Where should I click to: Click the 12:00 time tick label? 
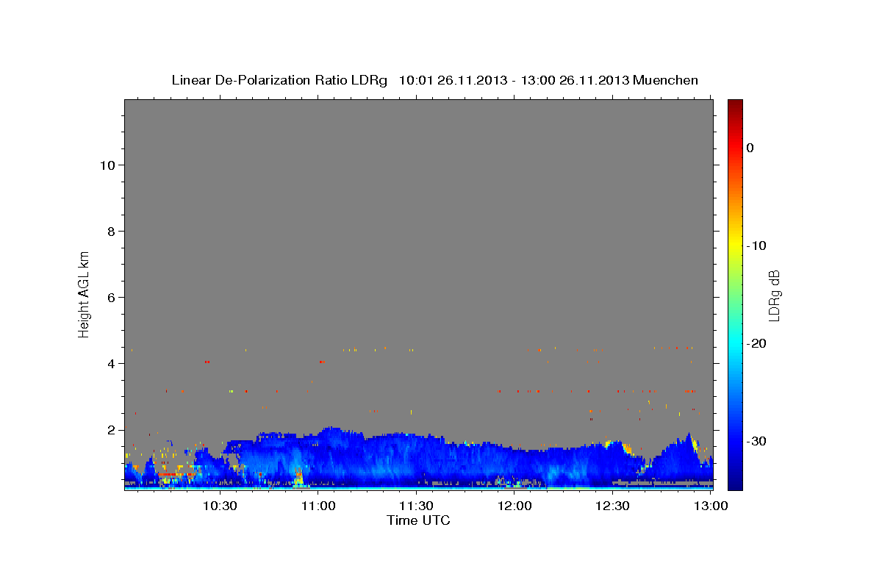[x=514, y=506]
